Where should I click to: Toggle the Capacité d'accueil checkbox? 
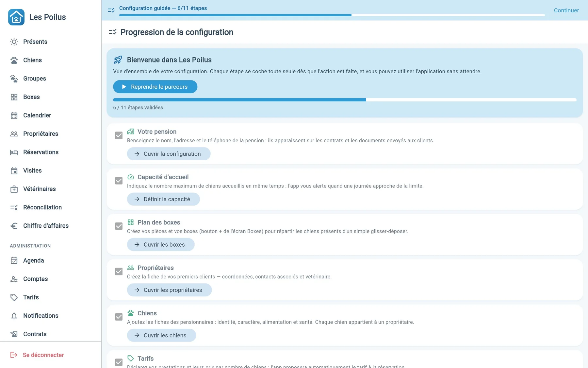(119, 181)
